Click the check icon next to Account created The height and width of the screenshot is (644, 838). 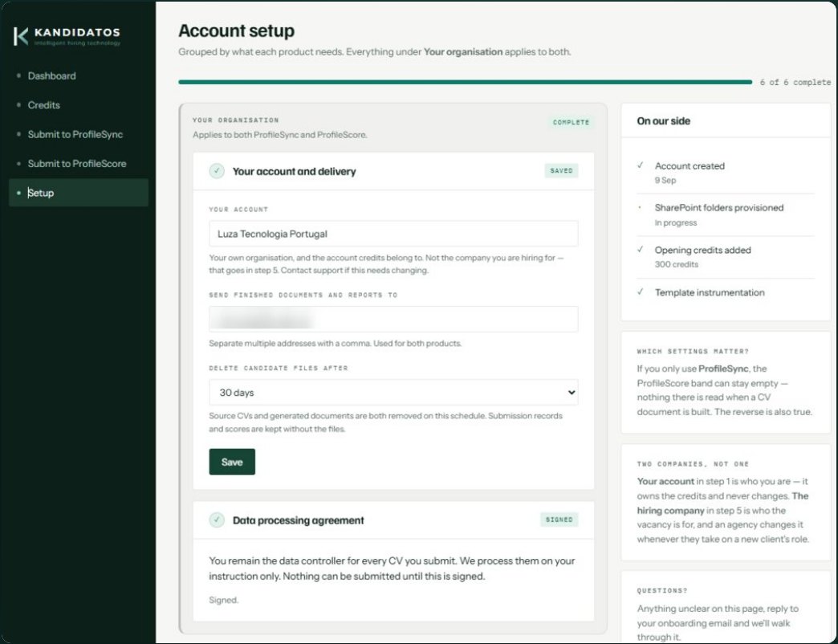tap(641, 165)
